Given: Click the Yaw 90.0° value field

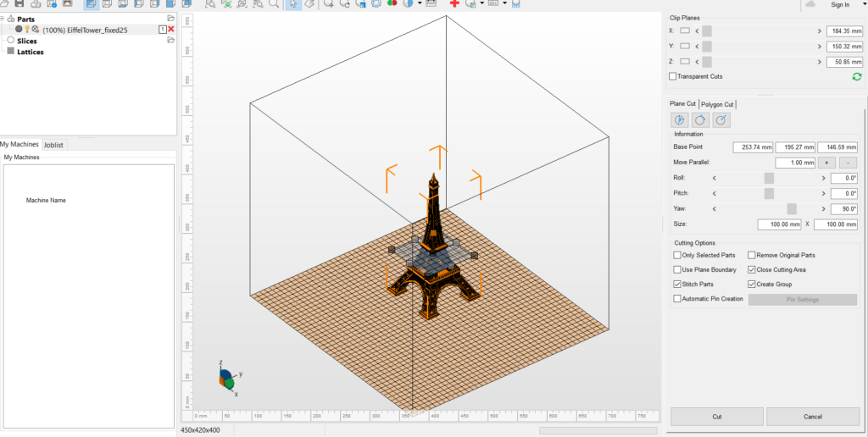Looking at the screenshot, I should coord(844,209).
